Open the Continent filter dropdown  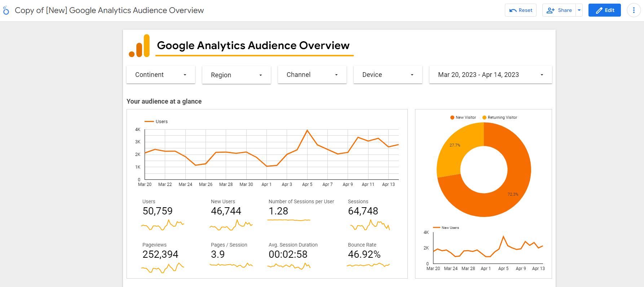coord(161,75)
